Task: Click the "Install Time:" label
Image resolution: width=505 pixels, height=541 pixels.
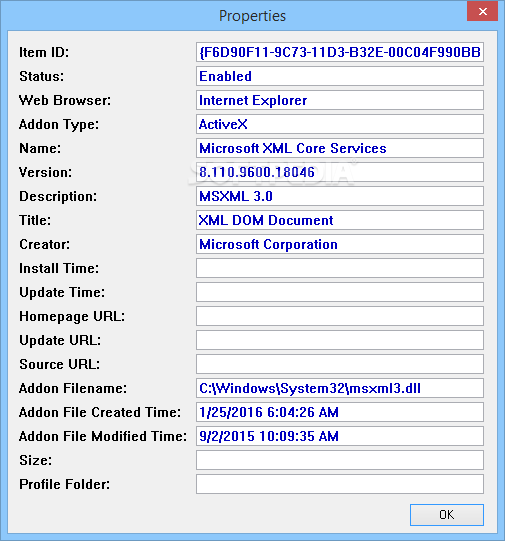Action: [59, 268]
